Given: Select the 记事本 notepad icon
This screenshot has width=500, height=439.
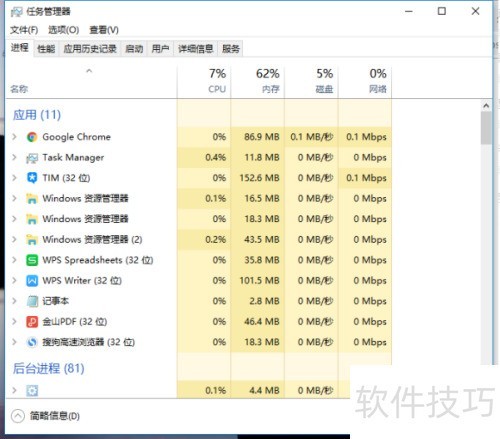Looking at the screenshot, I should pyautogui.click(x=32, y=301).
